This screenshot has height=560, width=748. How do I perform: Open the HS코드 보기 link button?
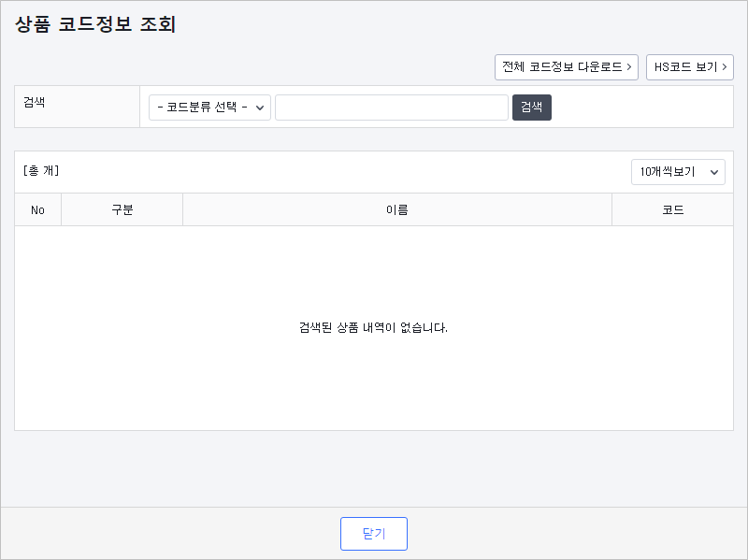pyautogui.click(x=689, y=67)
